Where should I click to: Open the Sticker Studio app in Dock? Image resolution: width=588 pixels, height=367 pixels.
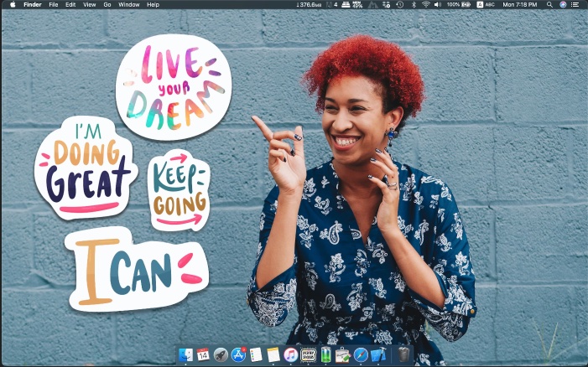point(308,354)
